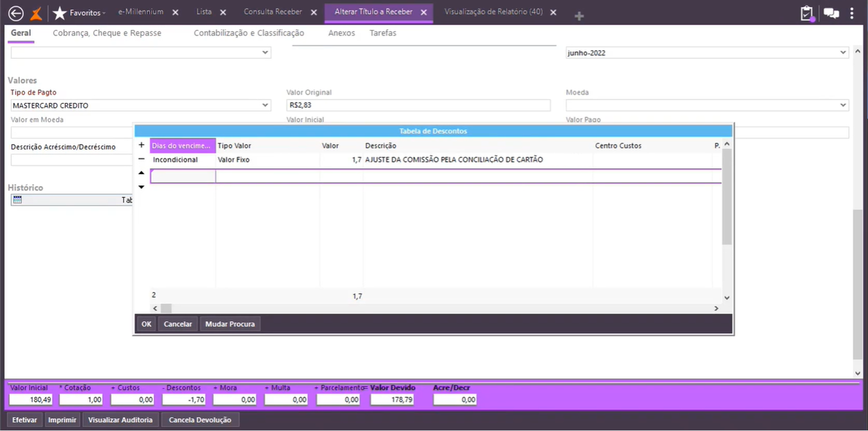This screenshot has width=868, height=431.
Task: Click the discount table vertical scrollbar
Action: coord(727,197)
